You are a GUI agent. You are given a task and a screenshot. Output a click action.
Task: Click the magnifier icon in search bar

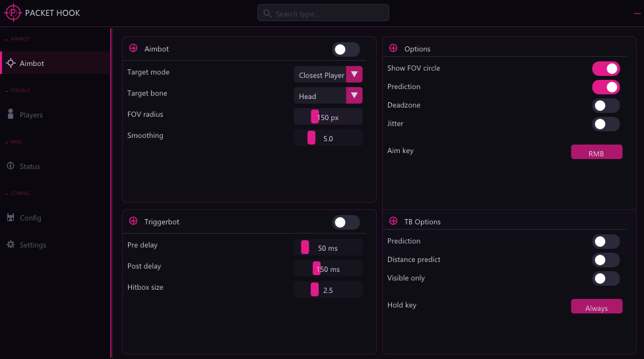267,14
